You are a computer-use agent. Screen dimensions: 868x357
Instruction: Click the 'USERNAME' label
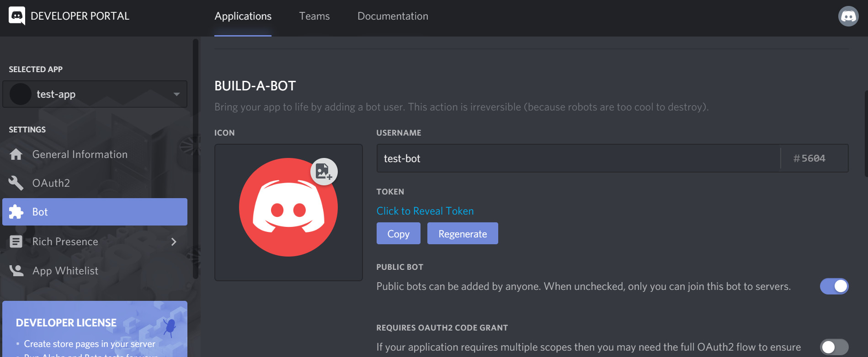tap(399, 133)
